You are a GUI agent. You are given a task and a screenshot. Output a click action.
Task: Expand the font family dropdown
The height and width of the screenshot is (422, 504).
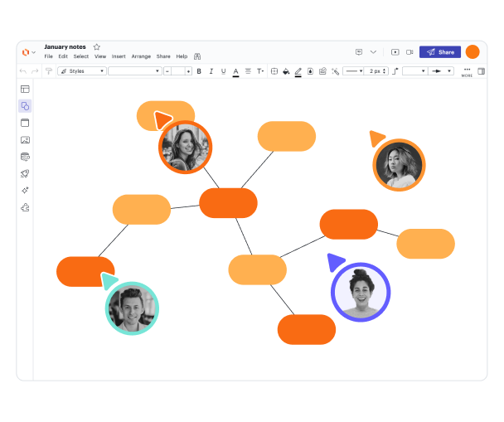(x=134, y=71)
